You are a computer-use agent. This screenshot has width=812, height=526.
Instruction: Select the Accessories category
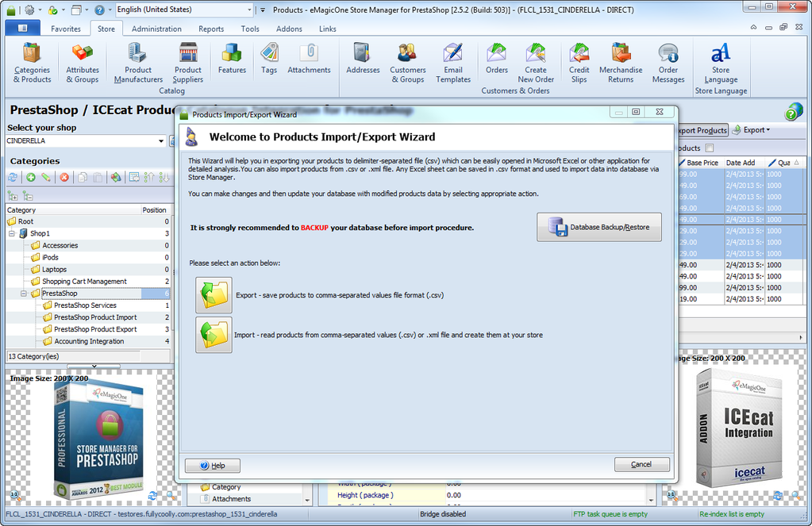[60, 245]
